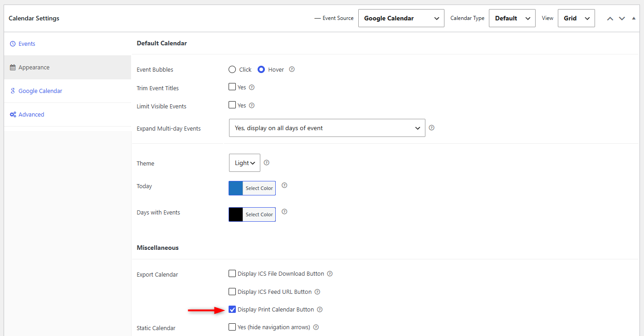Show help for Limit Visible Events
The width and height of the screenshot is (644, 336).
252,105
